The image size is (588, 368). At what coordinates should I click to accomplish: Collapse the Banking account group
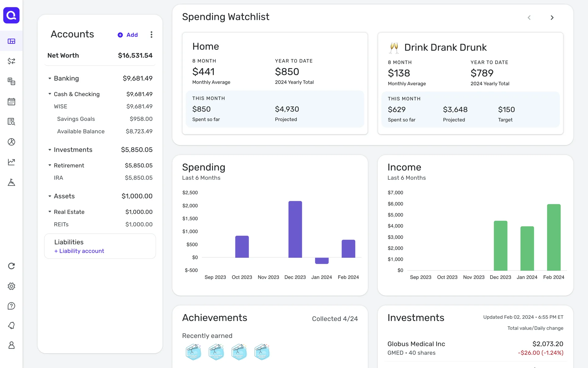50,79
